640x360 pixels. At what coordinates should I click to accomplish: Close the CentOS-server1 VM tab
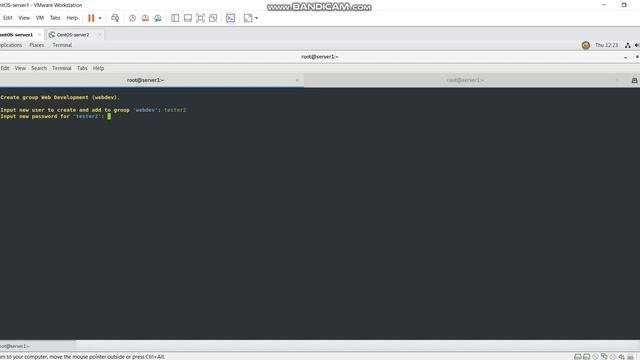point(39,35)
